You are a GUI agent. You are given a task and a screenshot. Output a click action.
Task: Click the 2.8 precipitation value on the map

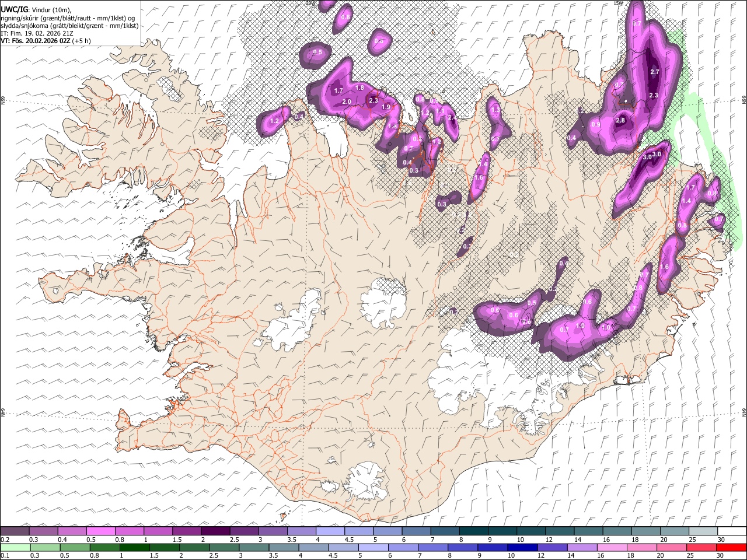pos(620,121)
